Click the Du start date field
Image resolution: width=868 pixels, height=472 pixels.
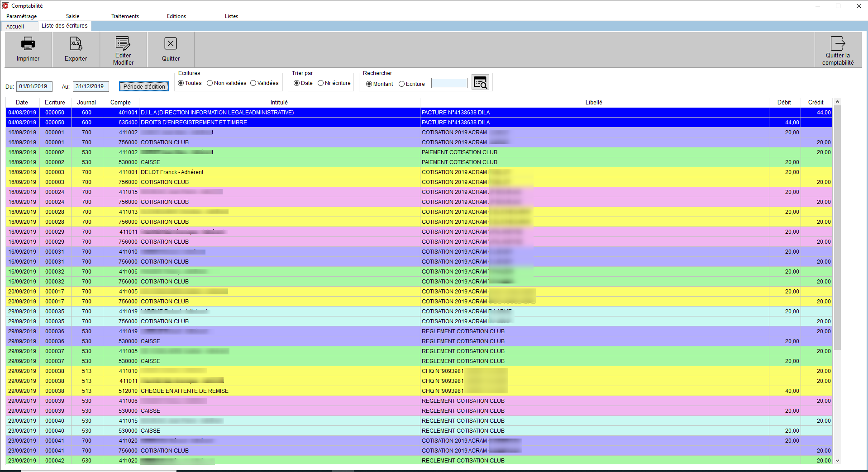[x=34, y=86]
